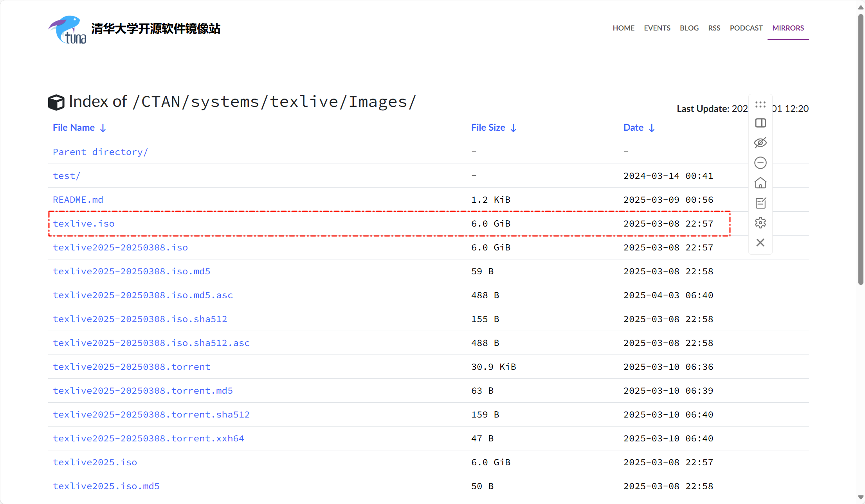Click the TUNA fish logo

[67, 30]
